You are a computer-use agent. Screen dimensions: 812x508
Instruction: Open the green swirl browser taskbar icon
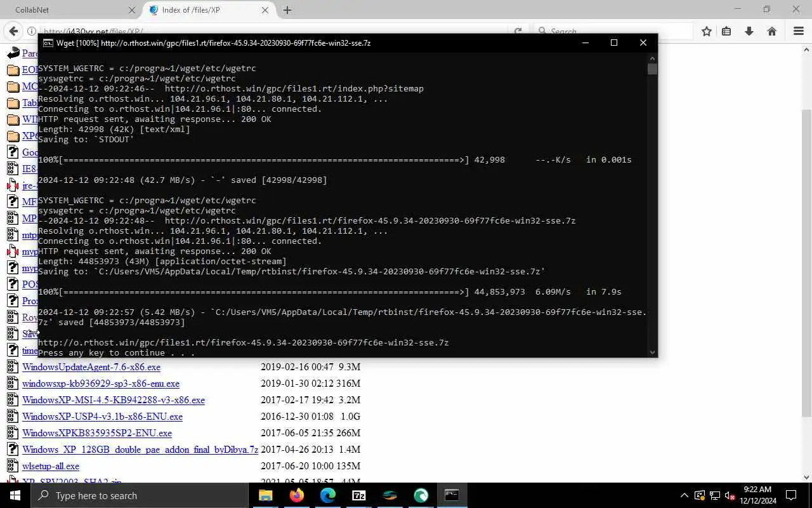pos(421,495)
